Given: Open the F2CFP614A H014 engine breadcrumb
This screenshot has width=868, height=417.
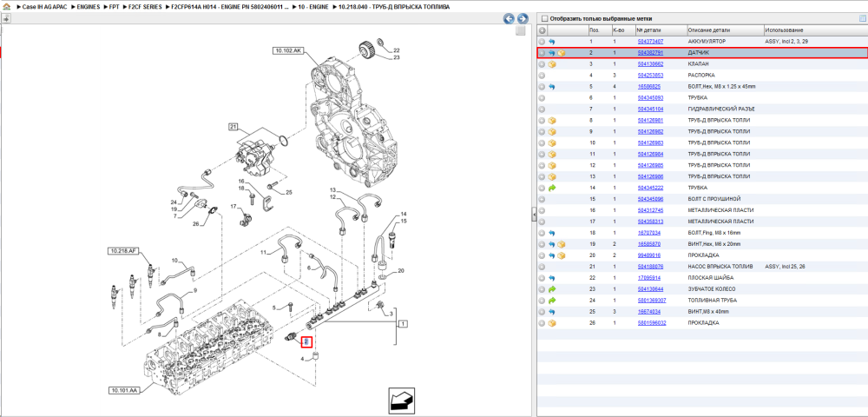Looking at the screenshot, I should point(228,7).
